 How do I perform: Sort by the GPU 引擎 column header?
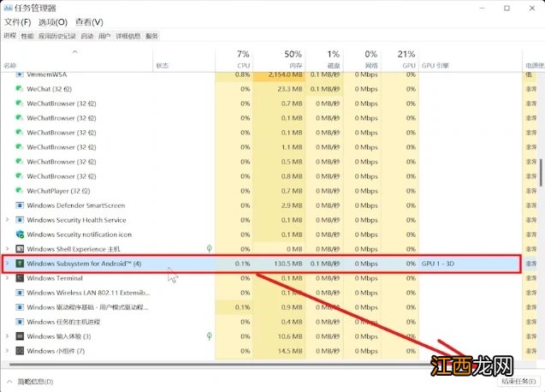(x=471, y=60)
